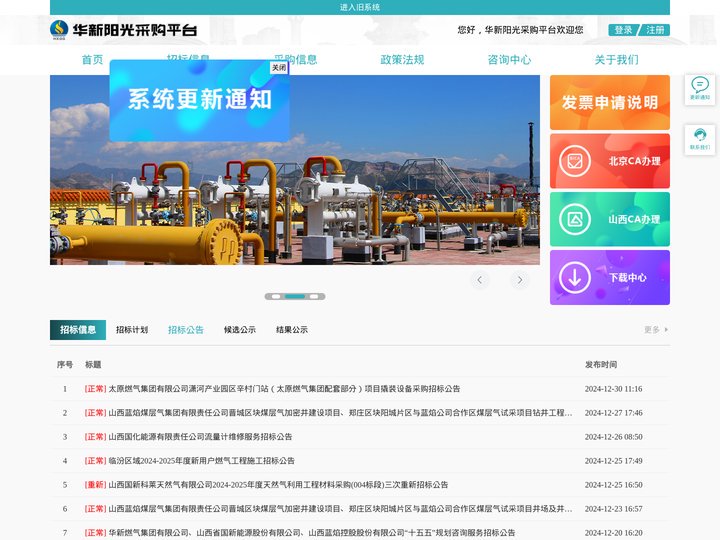Open the 下载中心 card label
The height and width of the screenshot is (540, 720).
(x=628, y=277)
